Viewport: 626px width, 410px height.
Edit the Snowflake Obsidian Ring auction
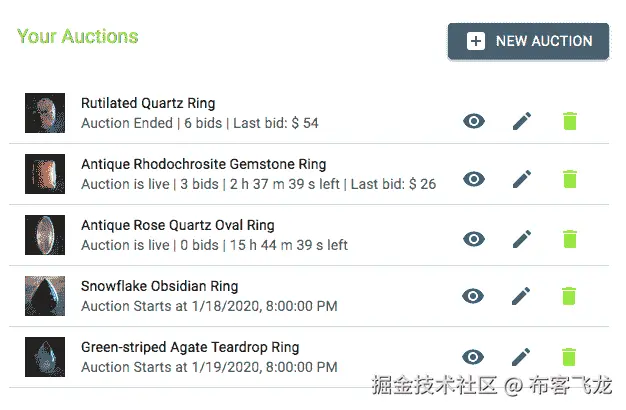(x=521, y=296)
